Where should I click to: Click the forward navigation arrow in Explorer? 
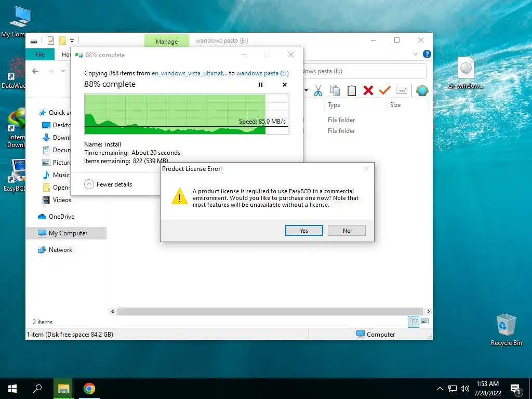[x=50, y=71]
